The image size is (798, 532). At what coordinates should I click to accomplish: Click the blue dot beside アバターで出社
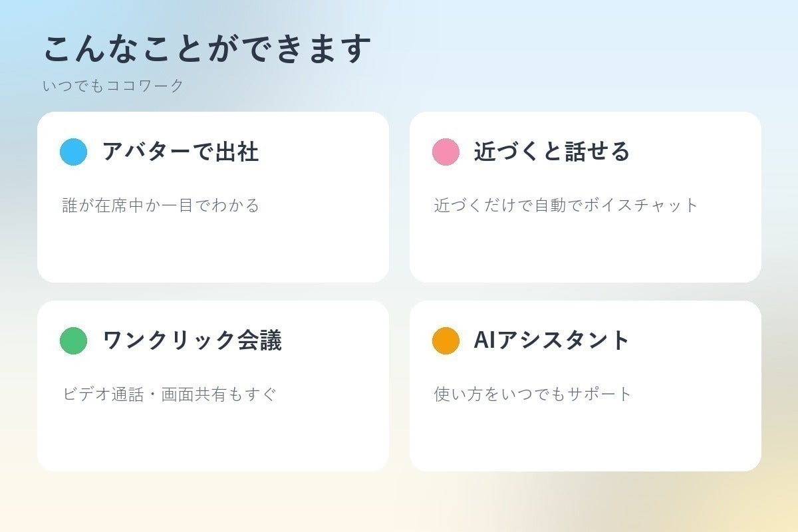pyautogui.click(x=73, y=152)
